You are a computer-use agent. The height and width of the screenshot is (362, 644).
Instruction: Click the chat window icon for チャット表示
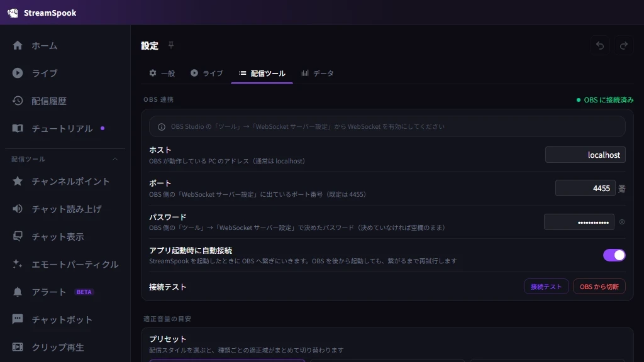pyautogui.click(x=17, y=236)
